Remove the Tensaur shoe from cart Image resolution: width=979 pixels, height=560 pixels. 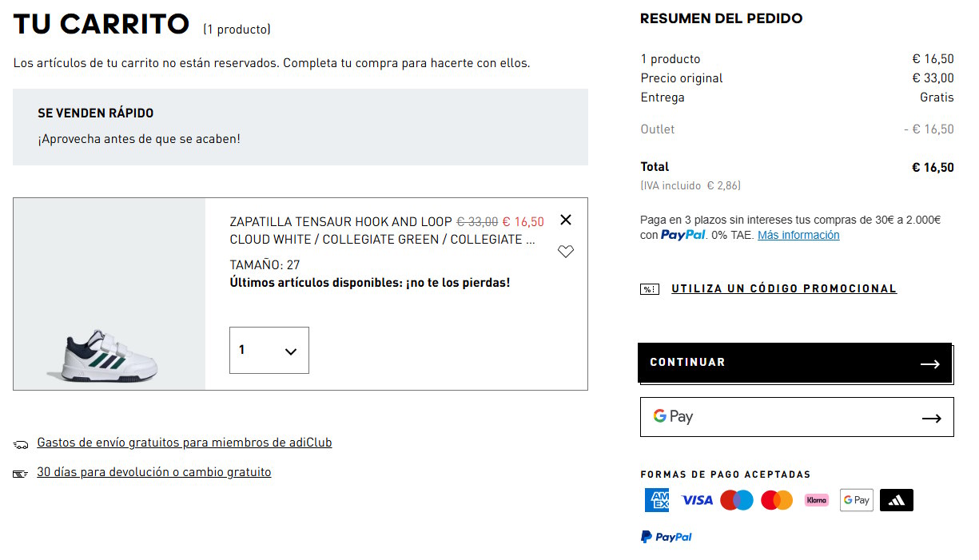[566, 220]
